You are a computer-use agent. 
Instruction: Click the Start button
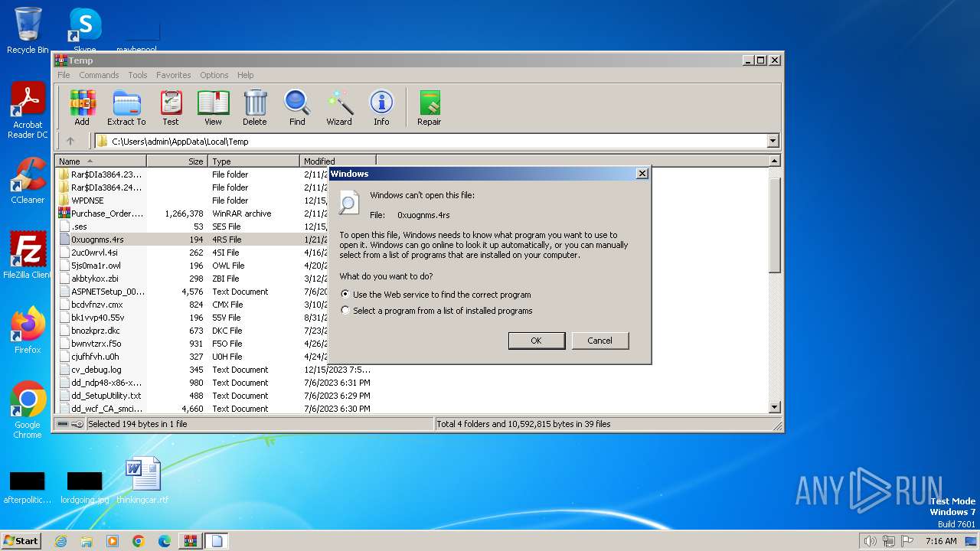[21, 541]
